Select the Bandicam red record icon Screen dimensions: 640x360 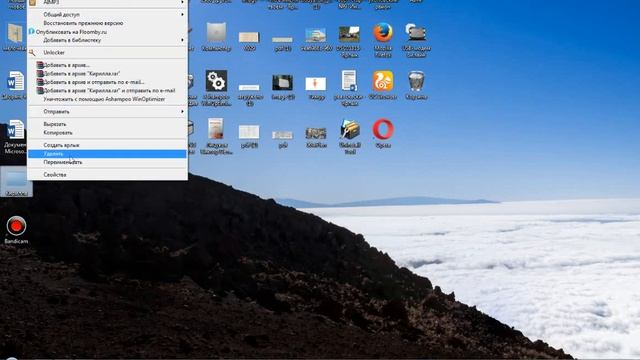16,226
